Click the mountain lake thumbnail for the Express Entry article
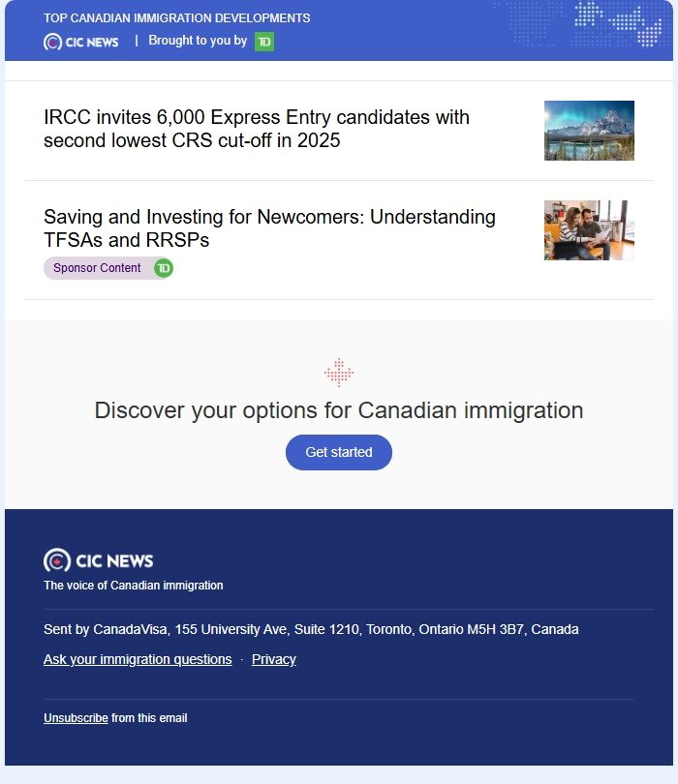The width and height of the screenshot is (678, 784). (x=589, y=130)
